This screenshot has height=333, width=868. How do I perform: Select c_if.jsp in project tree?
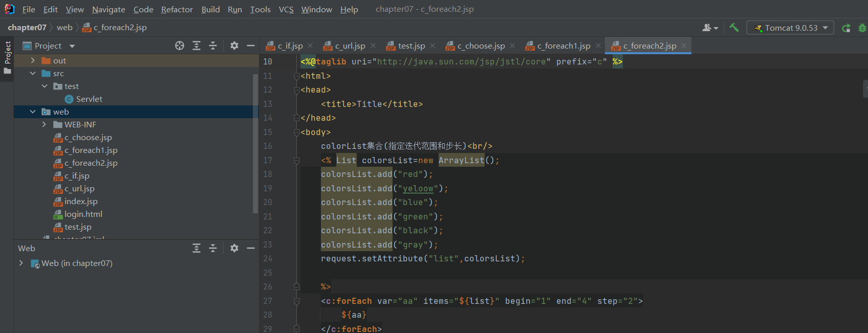click(72, 175)
